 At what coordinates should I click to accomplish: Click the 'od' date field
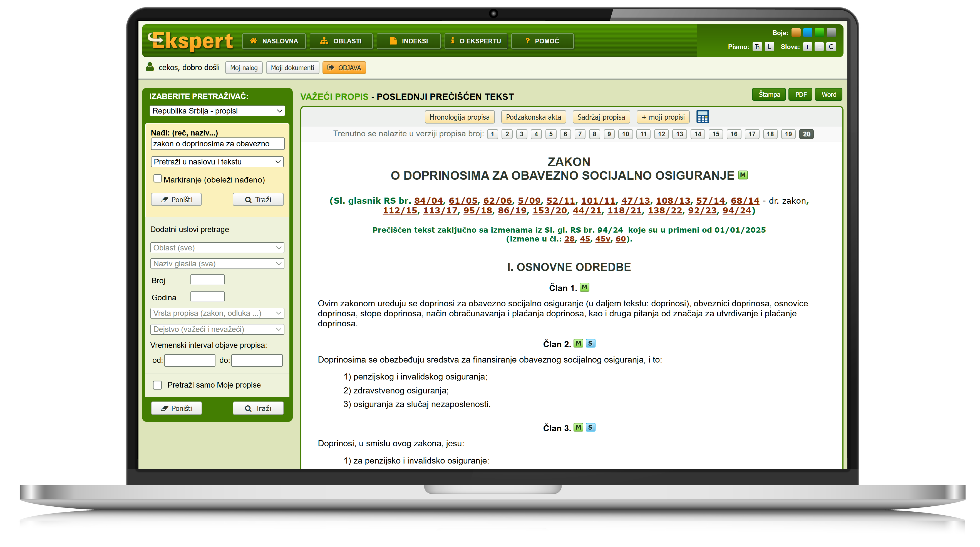(x=190, y=361)
